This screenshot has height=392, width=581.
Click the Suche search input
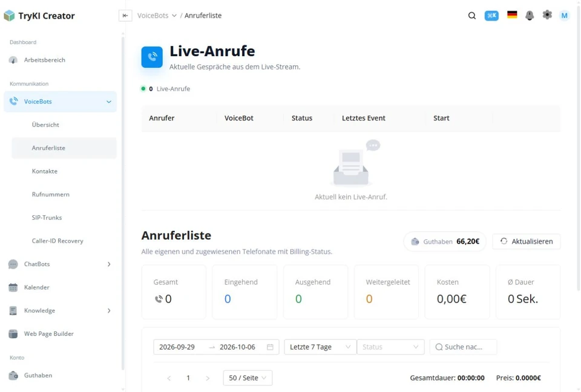(463, 347)
